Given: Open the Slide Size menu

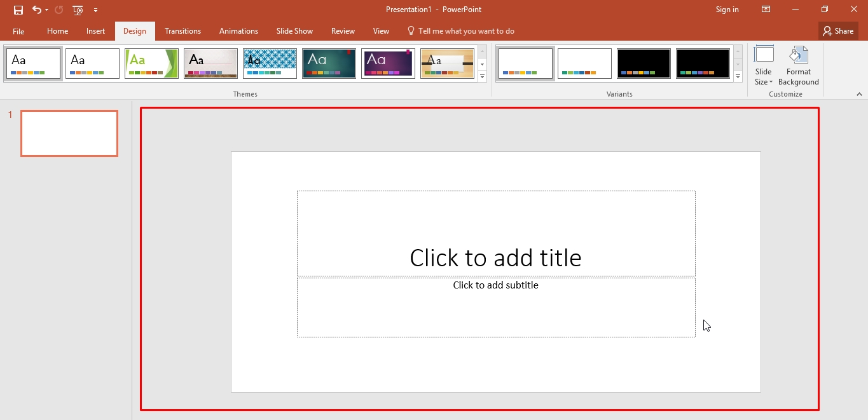Looking at the screenshot, I should click(x=763, y=65).
